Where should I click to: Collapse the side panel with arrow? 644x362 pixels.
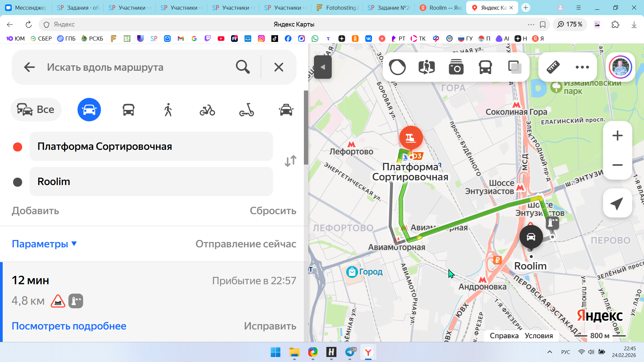[x=323, y=67]
